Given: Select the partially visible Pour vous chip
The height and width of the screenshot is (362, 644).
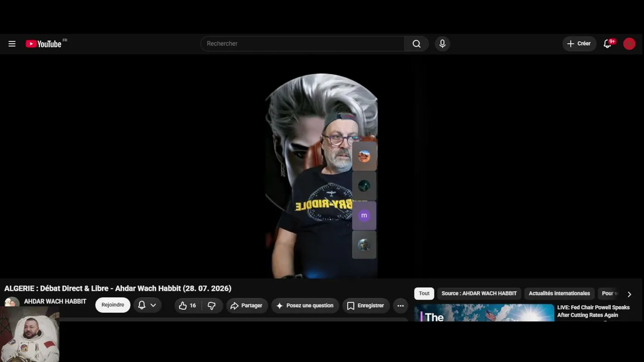Looking at the screenshot, I should [609, 294].
